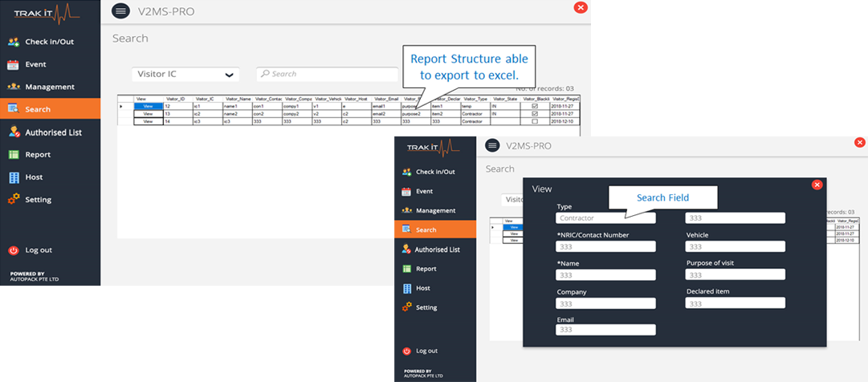Viewport: 868px width, 382px height.
Task: Close the View dialog with red X
Action: click(817, 185)
